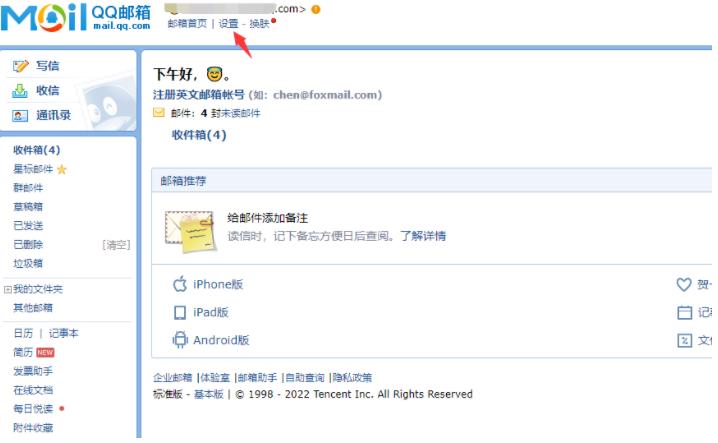Click the sticky note envelope thumbnail
Image resolution: width=718 pixels, height=443 pixels.
(190, 231)
